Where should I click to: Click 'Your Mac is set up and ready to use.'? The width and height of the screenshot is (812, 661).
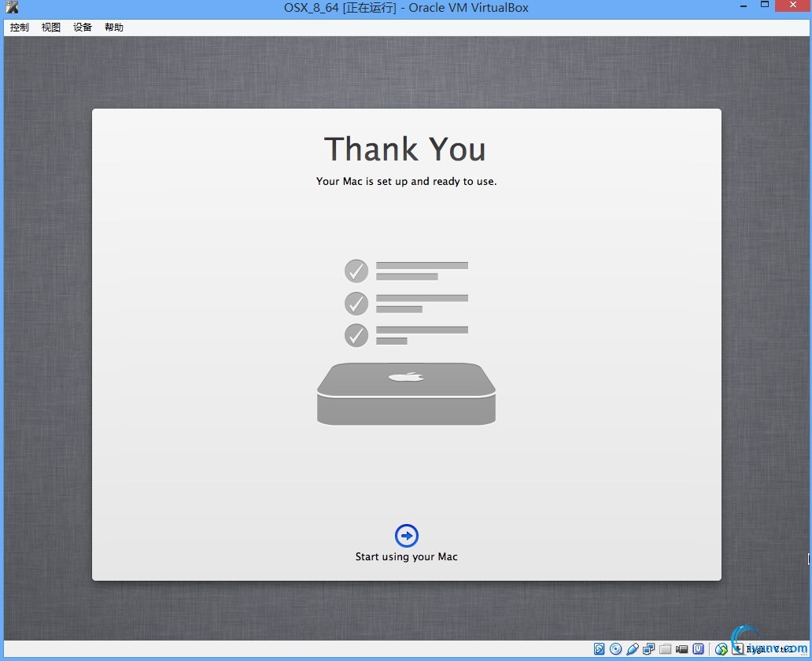(x=407, y=181)
